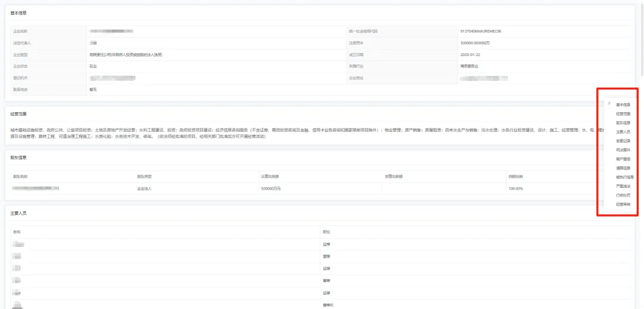Viewport: 644px width, 309px height.
Task: Click the 联系电话 field label
Action: pyautogui.click(x=20, y=89)
